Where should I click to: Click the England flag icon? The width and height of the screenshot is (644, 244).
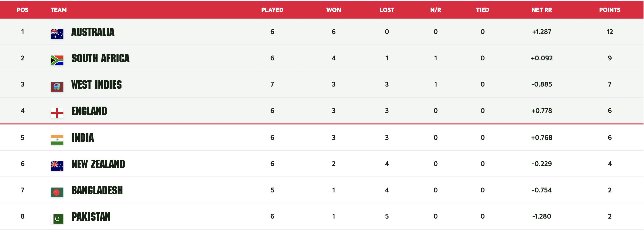(57, 113)
